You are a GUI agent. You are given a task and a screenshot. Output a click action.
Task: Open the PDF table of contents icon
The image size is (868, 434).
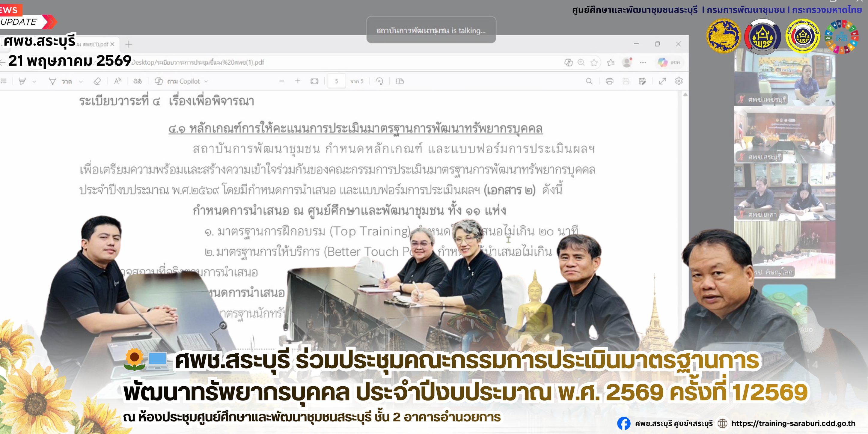coord(4,81)
